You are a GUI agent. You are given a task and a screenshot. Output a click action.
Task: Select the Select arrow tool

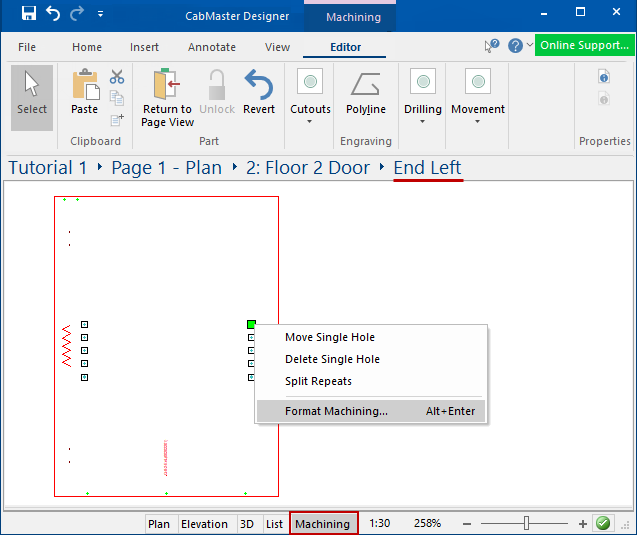pyautogui.click(x=32, y=97)
